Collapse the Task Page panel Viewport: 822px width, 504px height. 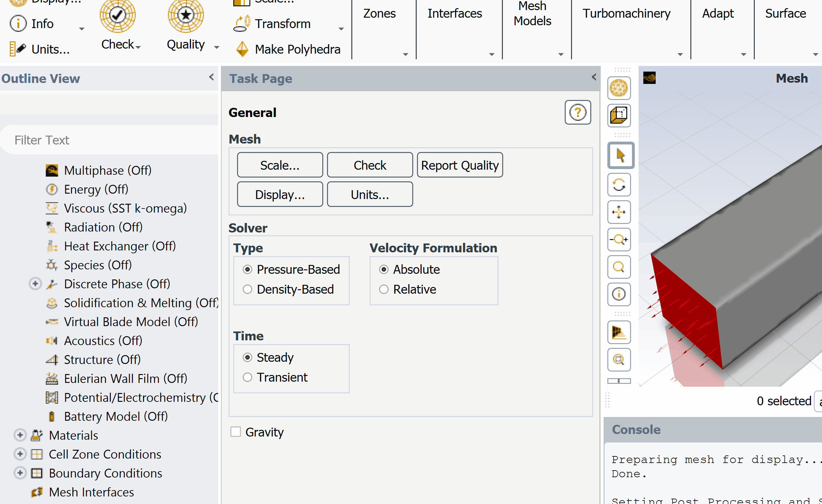pyautogui.click(x=594, y=77)
